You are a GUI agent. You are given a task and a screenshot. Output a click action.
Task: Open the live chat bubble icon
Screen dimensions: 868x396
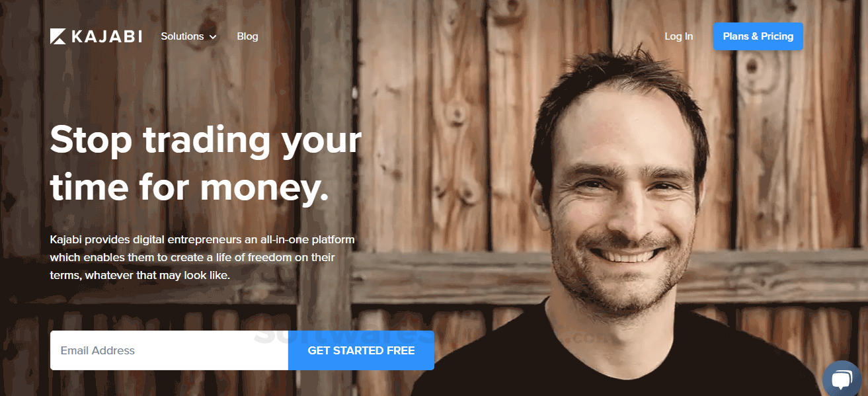coord(842,379)
